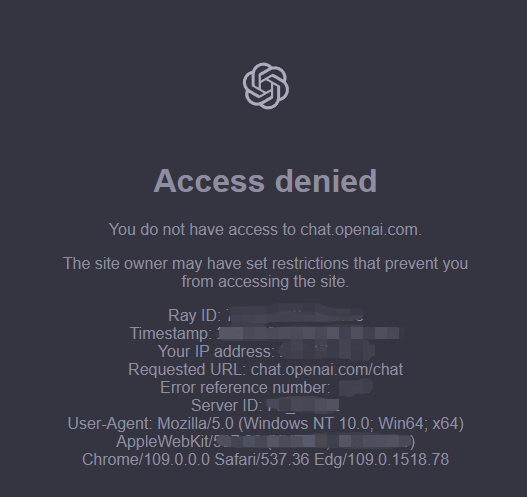Screen dimensions: 527x497
Task: Click the blurred Ray ID value
Action: pos(295,315)
